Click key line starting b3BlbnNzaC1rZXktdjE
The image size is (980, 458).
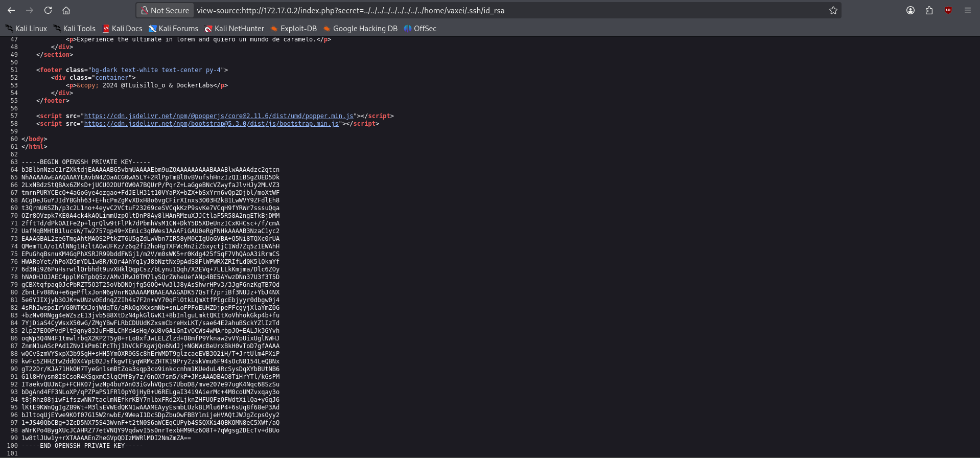coord(150,170)
